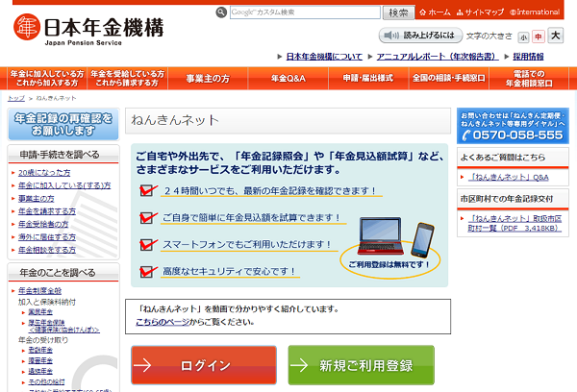
Task: Open 全国の相談・手続窓口 menu tab
Action: click(448, 79)
